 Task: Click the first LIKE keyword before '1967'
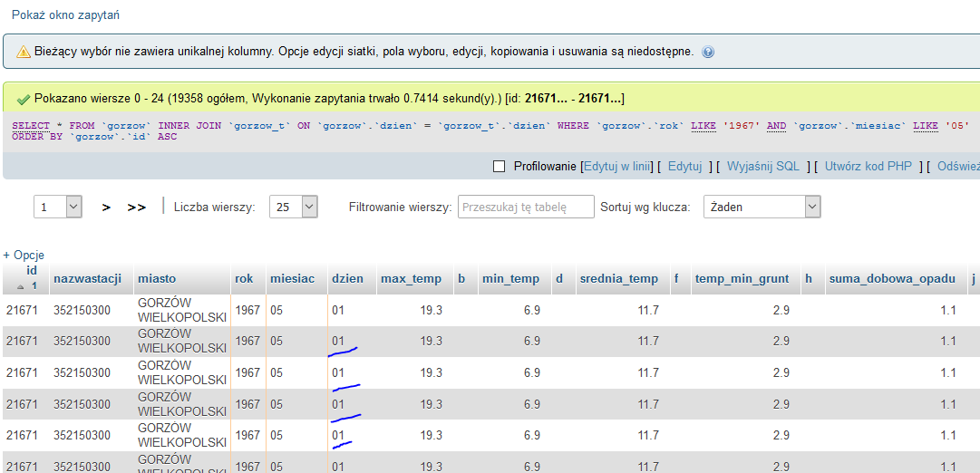(x=703, y=126)
